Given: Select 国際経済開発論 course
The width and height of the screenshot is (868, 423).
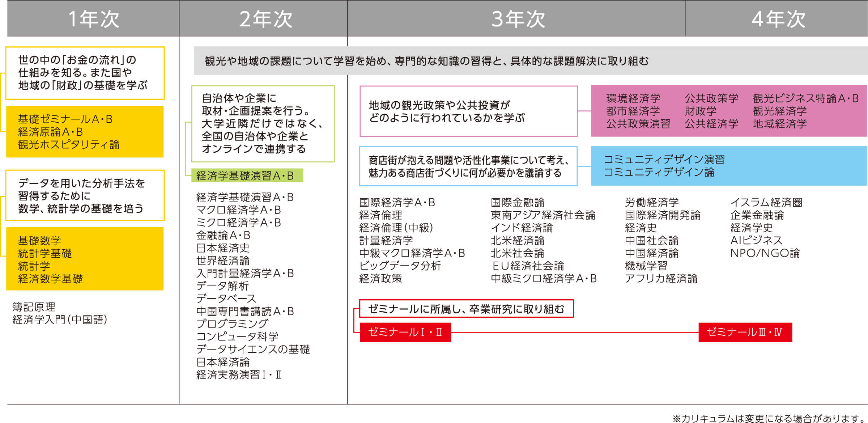Looking at the screenshot, I should pos(663,215).
